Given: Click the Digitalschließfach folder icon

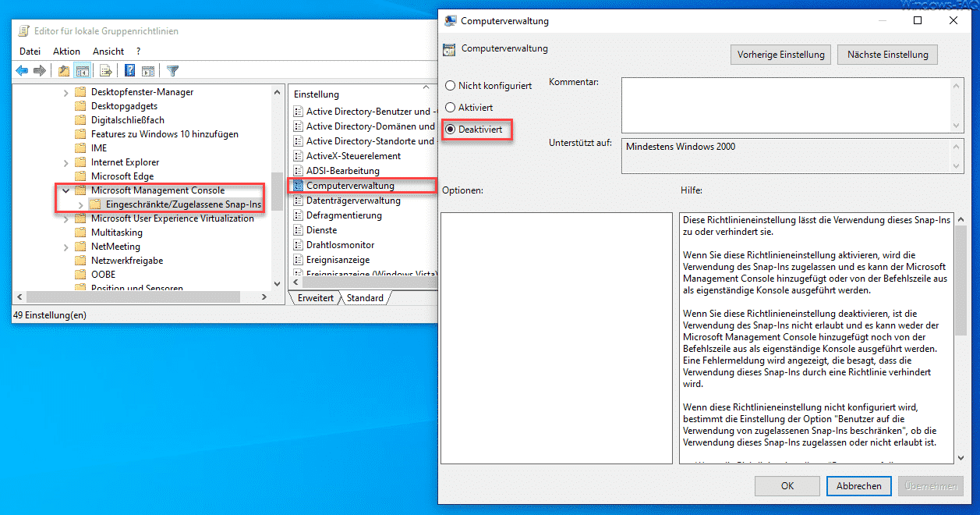Looking at the screenshot, I should [x=80, y=120].
